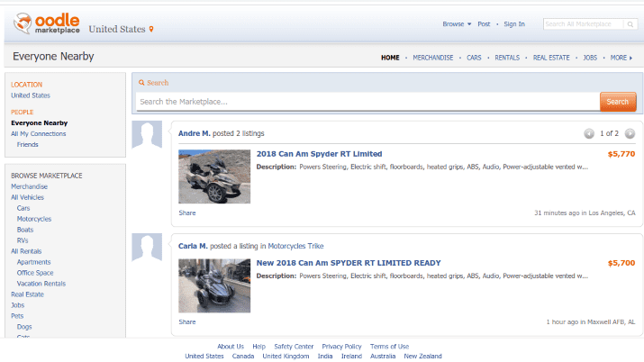The width and height of the screenshot is (644, 362).
Task: Click the Post link in header
Action: click(x=484, y=24)
